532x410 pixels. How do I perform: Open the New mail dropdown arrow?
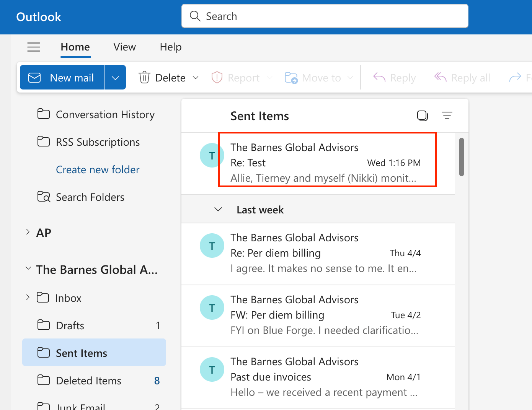click(x=115, y=77)
